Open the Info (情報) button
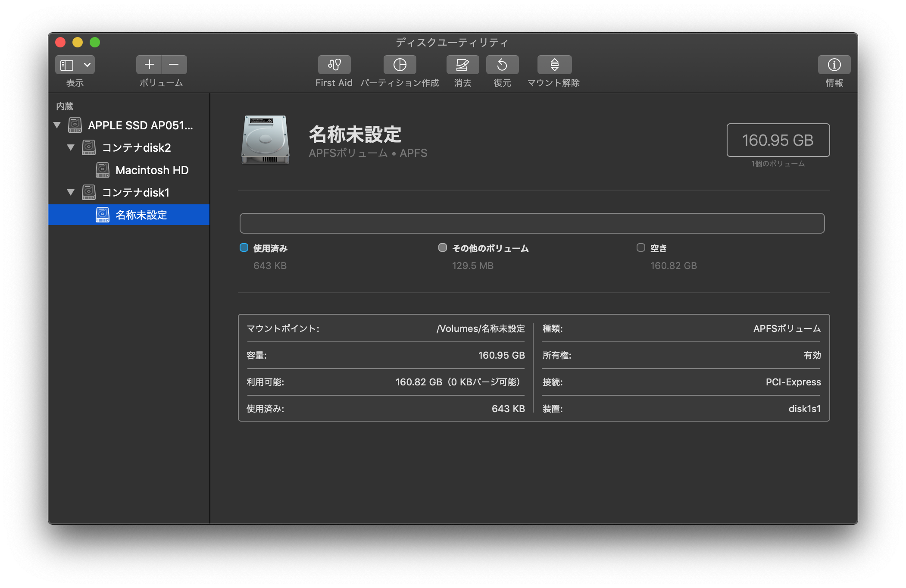Viewport: 906px width, 588px height. (834, 65)
